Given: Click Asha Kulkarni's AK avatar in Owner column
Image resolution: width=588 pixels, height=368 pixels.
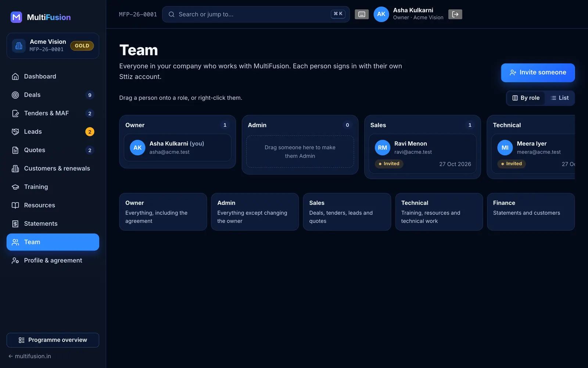Looking at the screenshot, I should click(137, 148).
